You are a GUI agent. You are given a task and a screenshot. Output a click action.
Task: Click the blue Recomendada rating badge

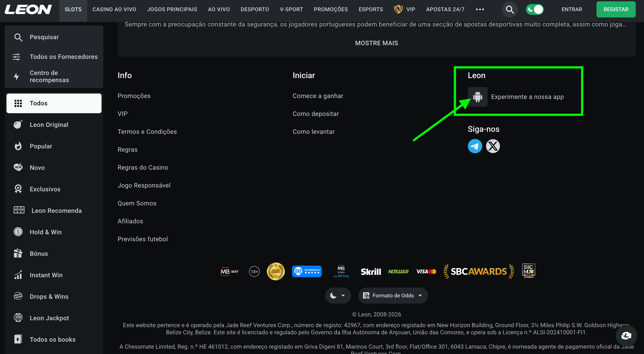tap(307, 271)
